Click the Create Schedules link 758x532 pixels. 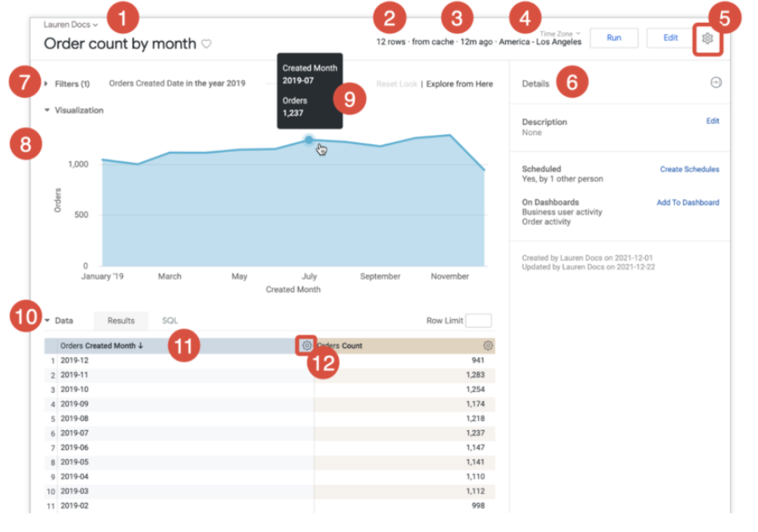click(x=689, y=169)
